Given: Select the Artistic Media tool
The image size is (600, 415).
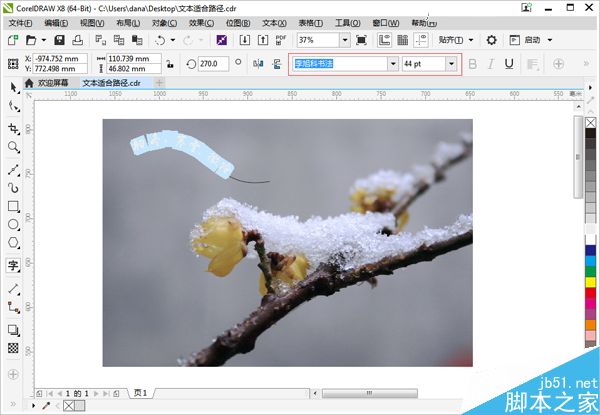Looking at the screenshot, I should pyautogui.click(x=13, y=188).
